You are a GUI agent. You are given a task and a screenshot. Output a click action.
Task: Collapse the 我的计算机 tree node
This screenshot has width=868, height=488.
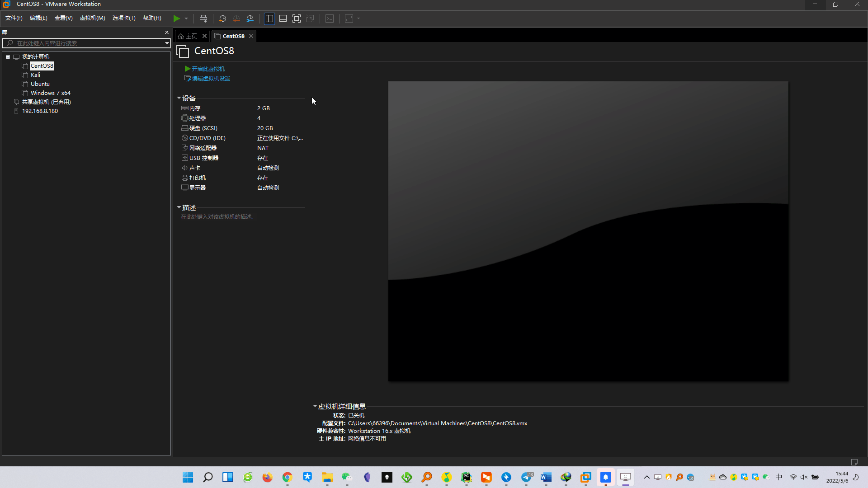(x=8, y=57)
